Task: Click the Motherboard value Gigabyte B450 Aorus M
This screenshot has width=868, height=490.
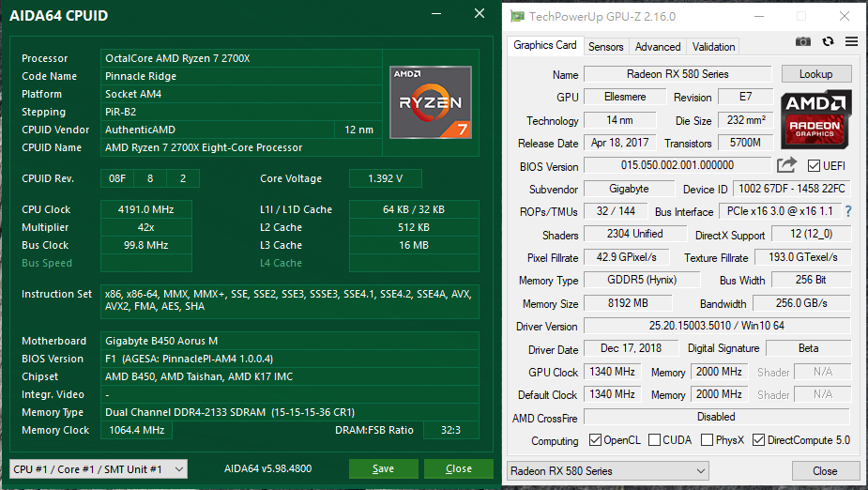Action: (290, 341)
